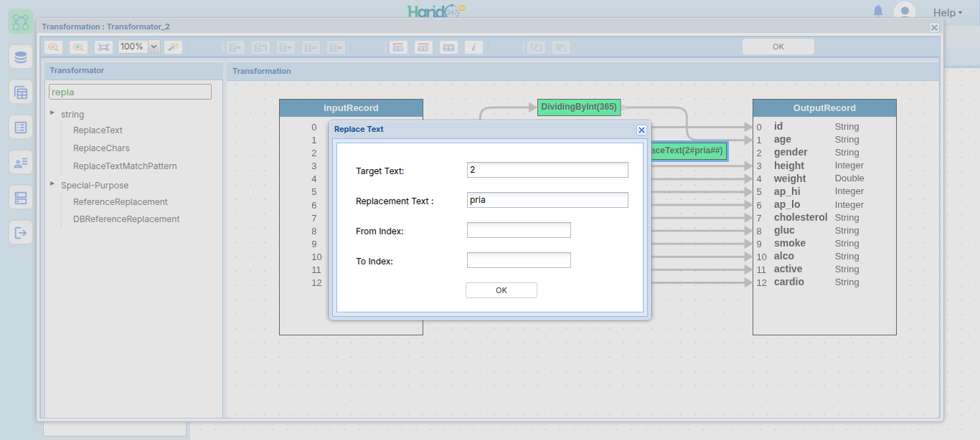980x440 pixels.
Task: Click the 'cholesterol' field in OutputRecord
Action: pos(801,217)
